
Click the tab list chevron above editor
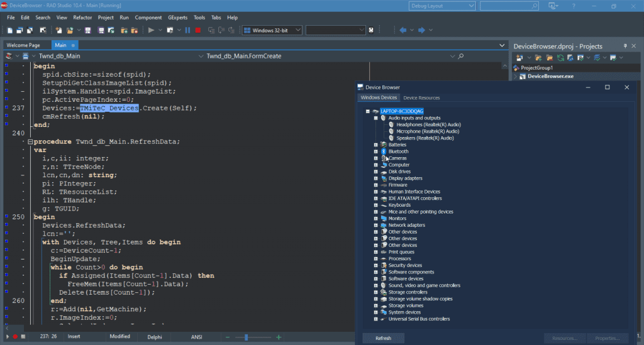click(x=501, y=45)
